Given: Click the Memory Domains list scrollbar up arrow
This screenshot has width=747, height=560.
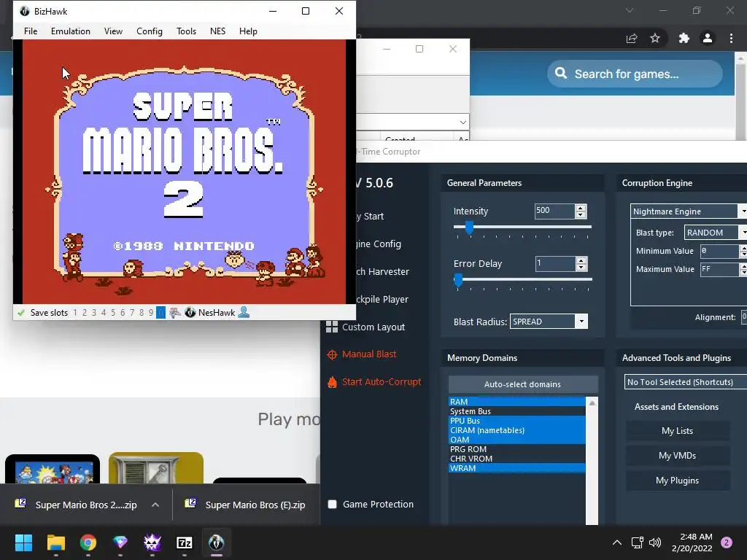Looking at the screenshot, I should [x=592, y=402].
